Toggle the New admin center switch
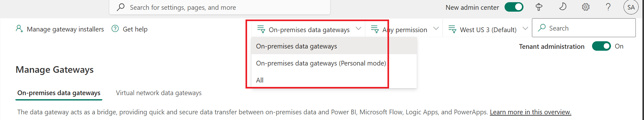 [514, 7]
